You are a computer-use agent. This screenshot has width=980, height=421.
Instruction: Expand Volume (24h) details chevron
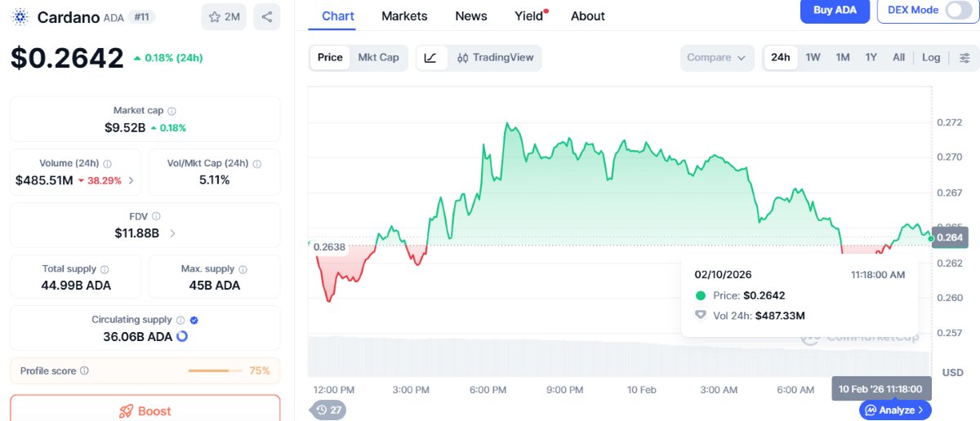coord(131,180)
